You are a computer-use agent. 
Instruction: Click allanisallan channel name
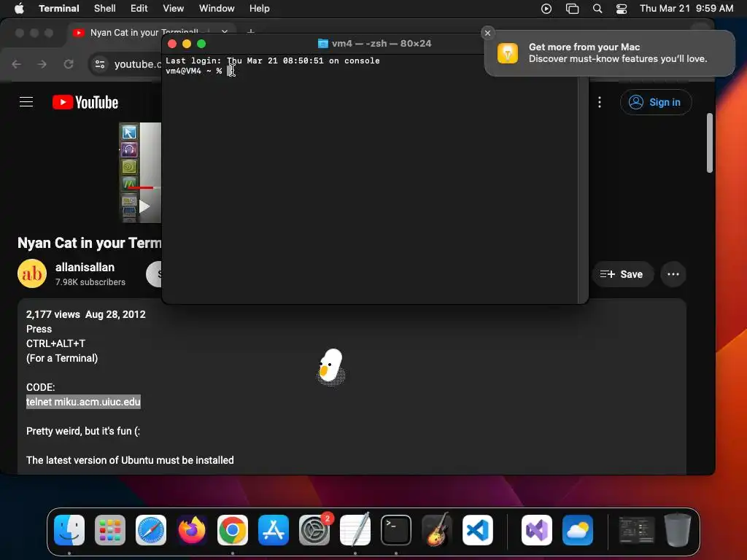(85, 267)
